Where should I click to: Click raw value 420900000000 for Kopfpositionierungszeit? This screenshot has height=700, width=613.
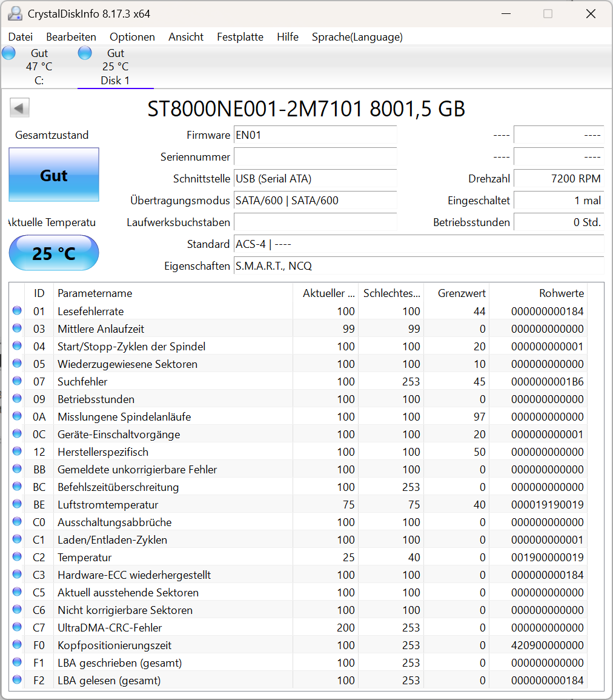[x=548, y=645]
